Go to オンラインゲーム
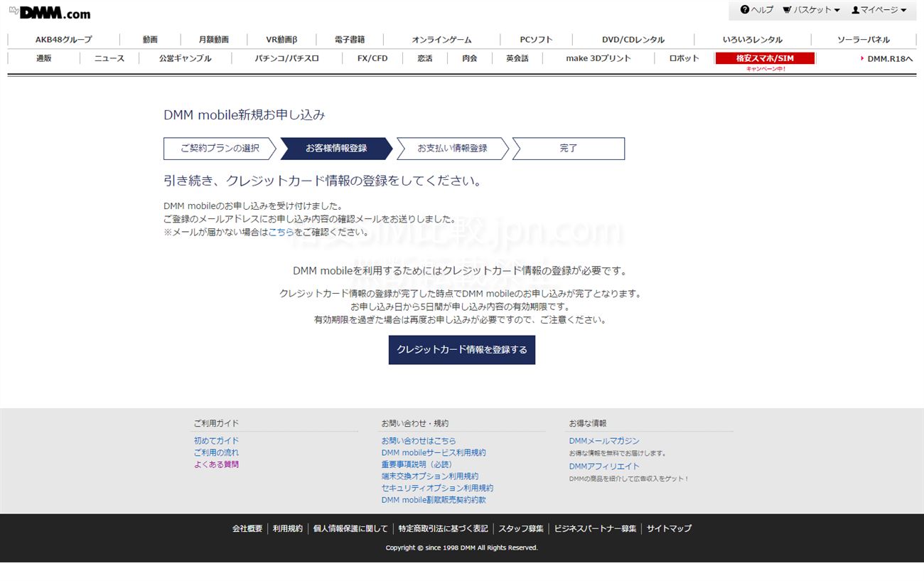The height and width of the screenshot is (581, 924). point(441,40)
